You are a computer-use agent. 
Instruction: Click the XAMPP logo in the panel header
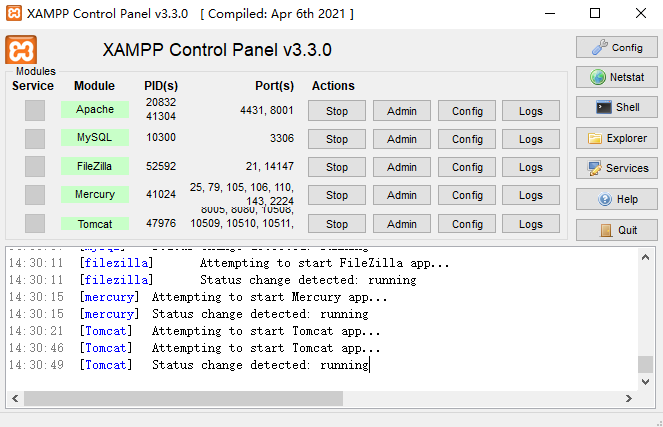tap(21, 49)
